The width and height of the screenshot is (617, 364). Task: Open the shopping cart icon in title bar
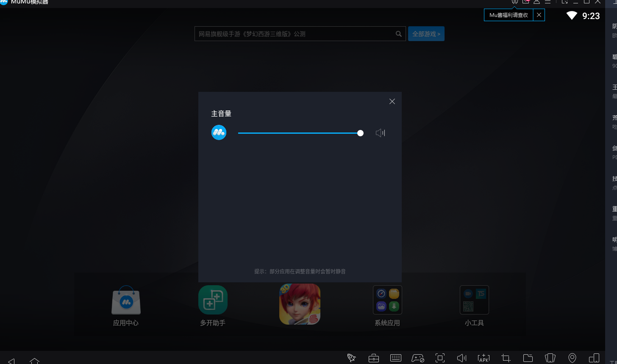[x=514, y=2]
